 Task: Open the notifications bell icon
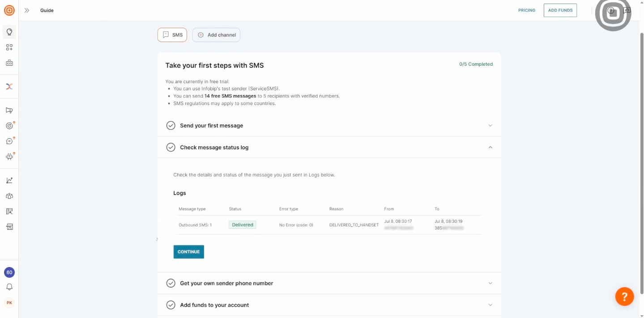click(9, 287)
